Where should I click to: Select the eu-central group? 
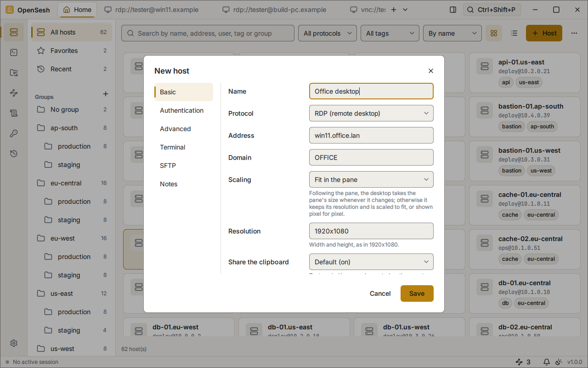pyautogui.click(x=72, y=183)
